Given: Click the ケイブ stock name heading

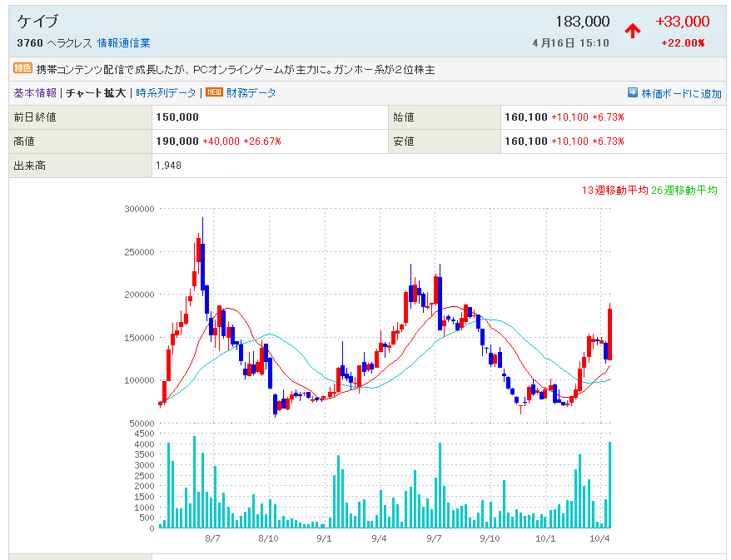Looking at the screenshot, I should (38, 22).
